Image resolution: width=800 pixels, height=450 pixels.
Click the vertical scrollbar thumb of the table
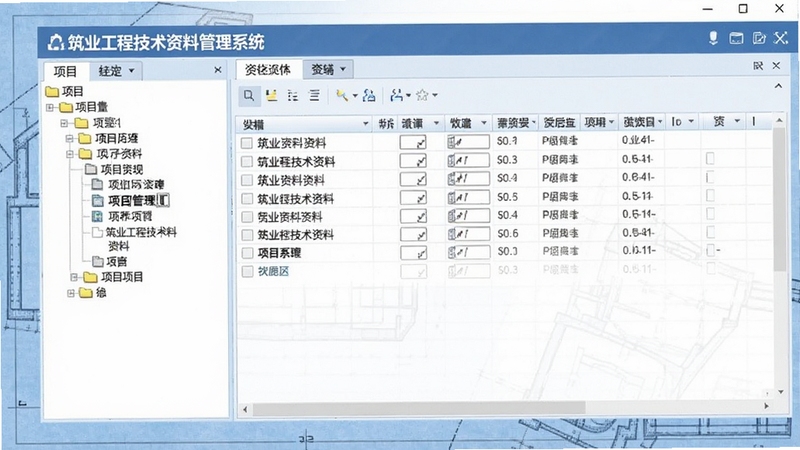pos(779,199)
